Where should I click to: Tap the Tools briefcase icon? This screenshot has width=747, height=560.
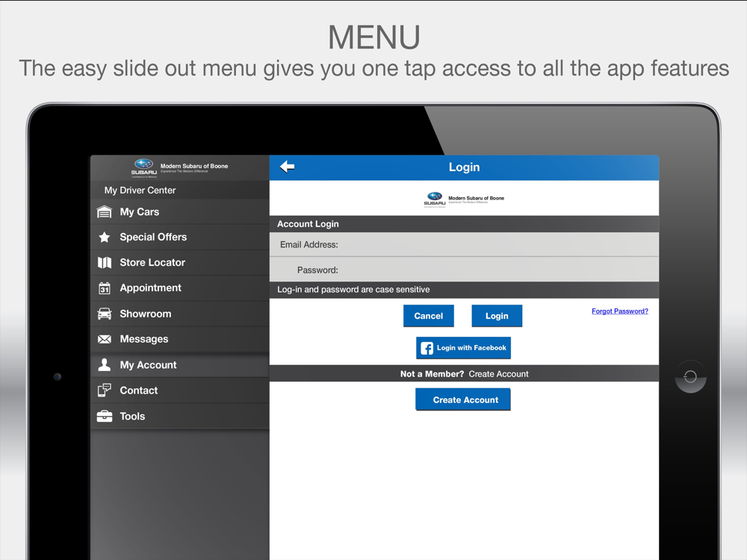(x=105, y=417)
